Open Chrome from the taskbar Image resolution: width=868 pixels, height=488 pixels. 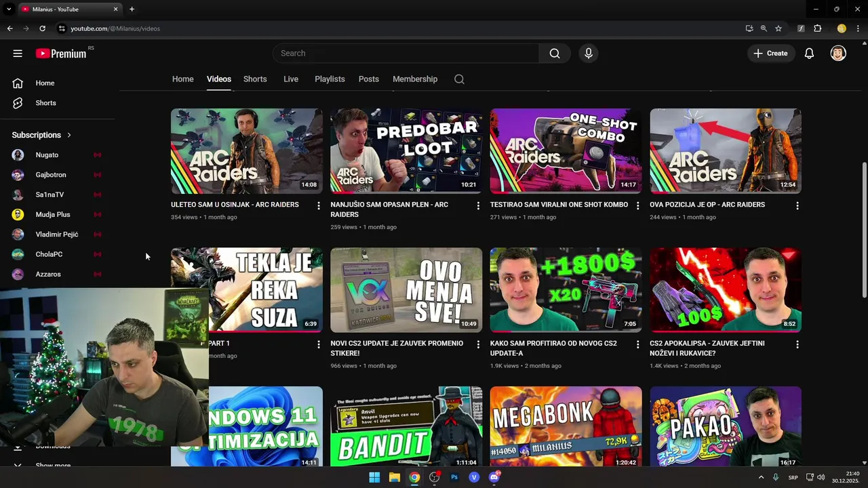click(414, 477)
